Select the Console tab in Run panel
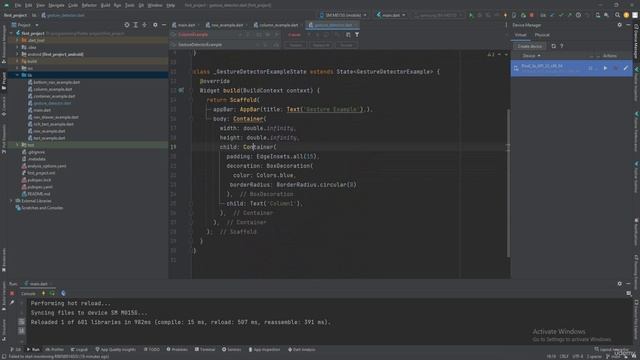 (28, 294)
